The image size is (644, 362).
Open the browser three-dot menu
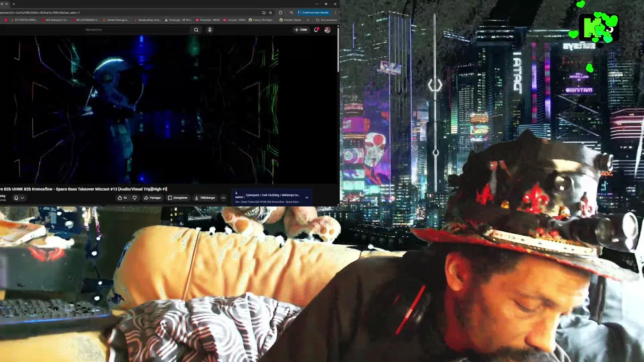click(336, 13)
